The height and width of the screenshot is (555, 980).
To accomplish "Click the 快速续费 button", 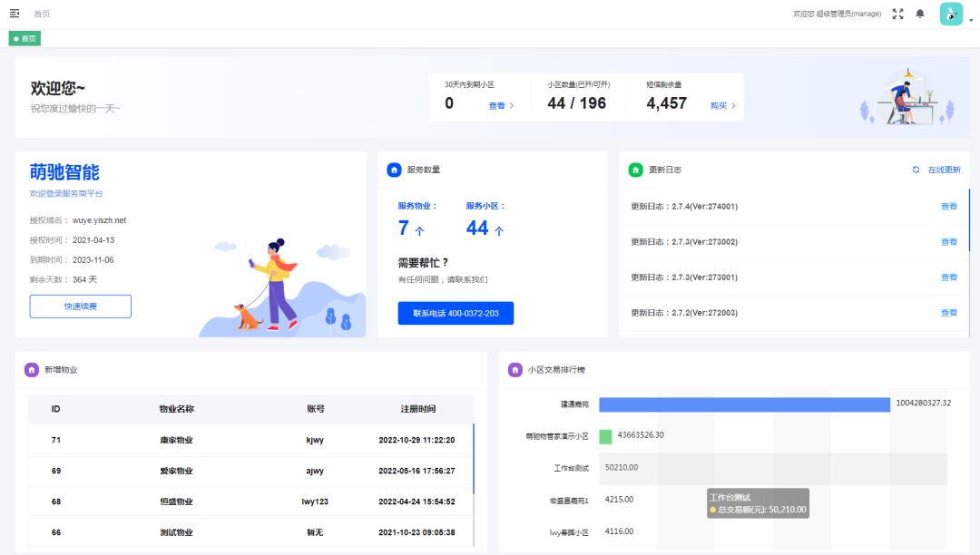I will pos(81,307).
